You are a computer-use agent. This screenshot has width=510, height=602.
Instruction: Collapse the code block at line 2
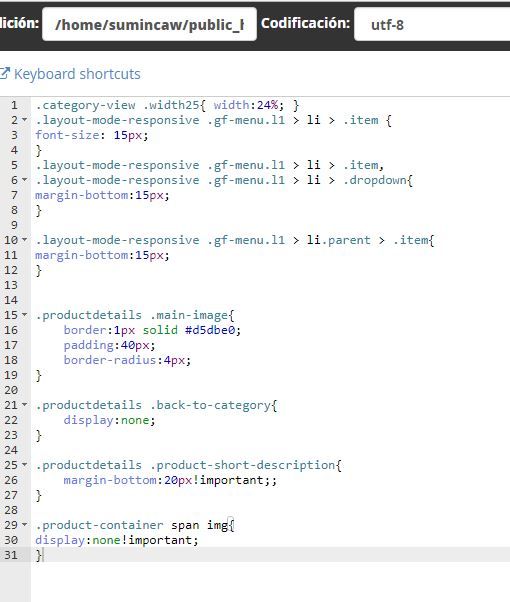25,120
